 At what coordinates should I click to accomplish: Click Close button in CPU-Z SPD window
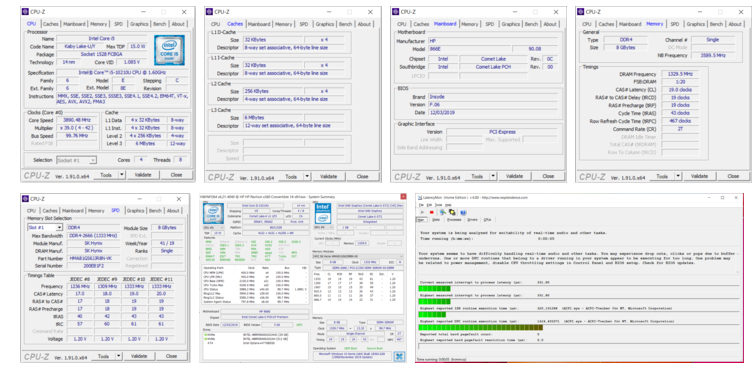[171, 356]
